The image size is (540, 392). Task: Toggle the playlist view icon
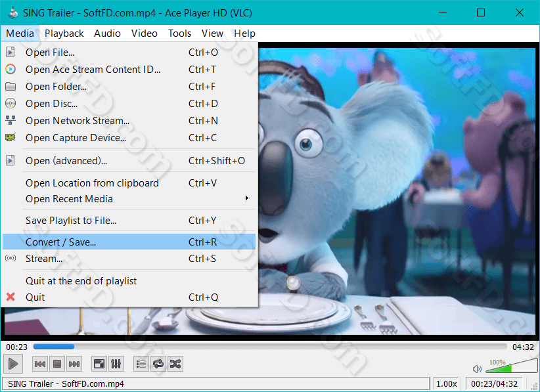point(141,364)
